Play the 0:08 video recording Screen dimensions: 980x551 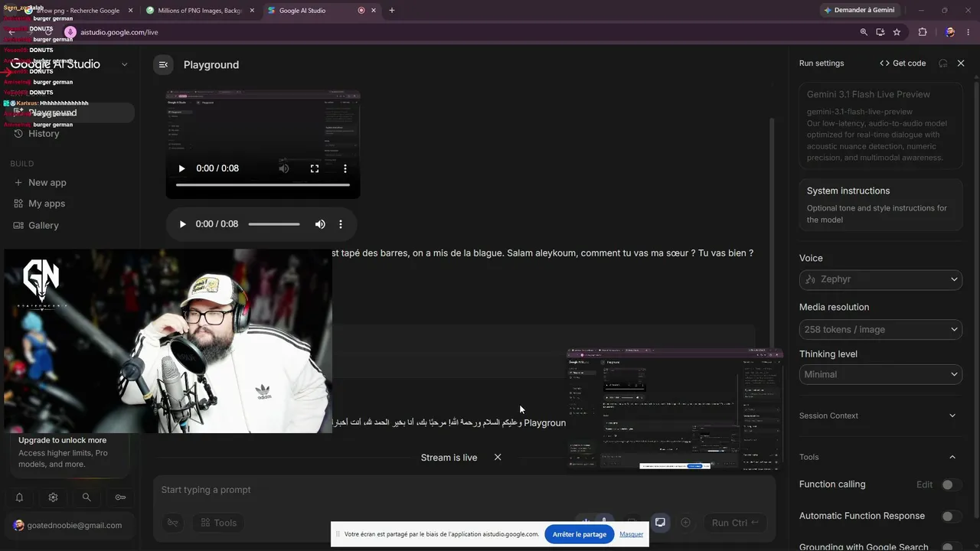point(181,168)
